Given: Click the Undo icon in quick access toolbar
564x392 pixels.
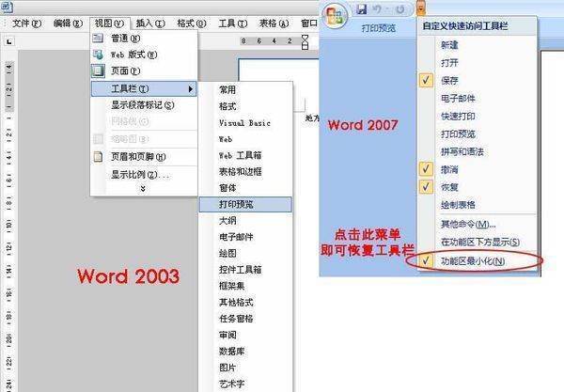Looking at the screenshot, I should click(x=377, y=9).
